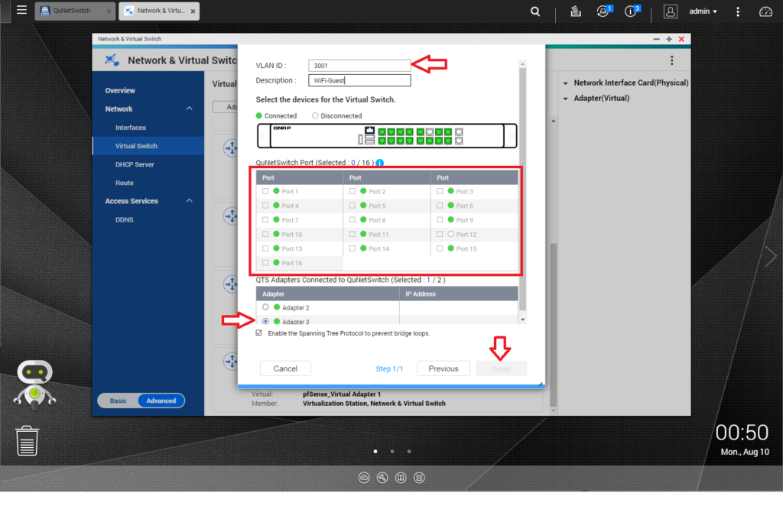Expand Adapter(Virtual) section
Screen dimensions: 783x532
pos(596,99)
